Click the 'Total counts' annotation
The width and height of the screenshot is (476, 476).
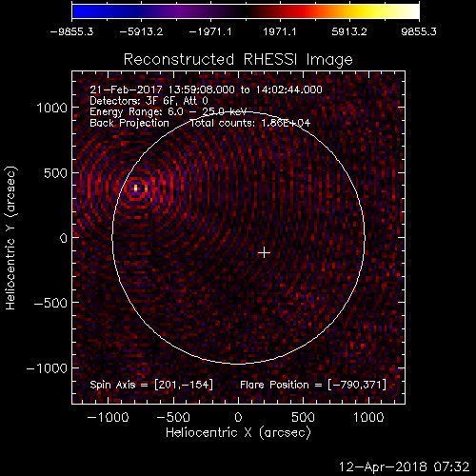[x=250, y=123]
